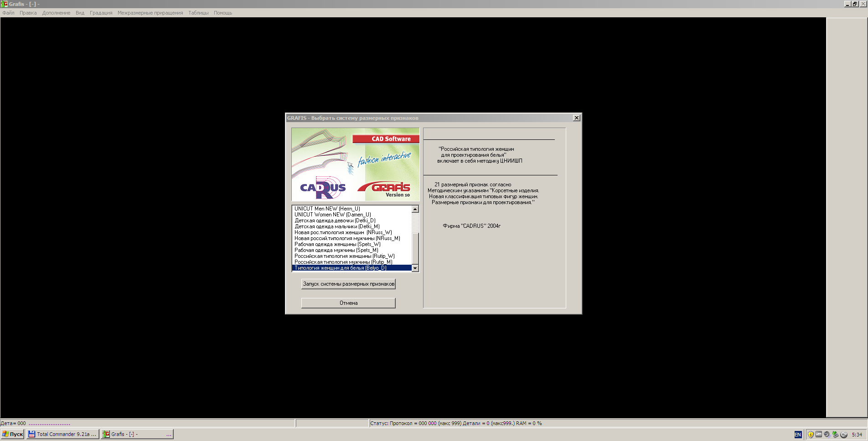
Task: Click the Safely Remove Hardware tray icon
Action: [x=835, y=435]
